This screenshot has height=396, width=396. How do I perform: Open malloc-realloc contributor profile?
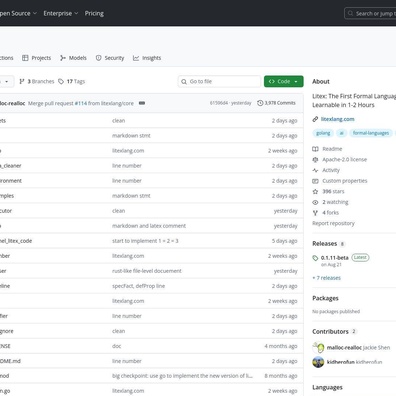tap(344, 348)
